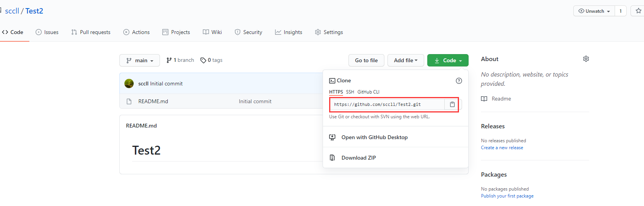
Task: Open the Unwatch dropdown
Action: pyautogui.click(x=594, y=11)
